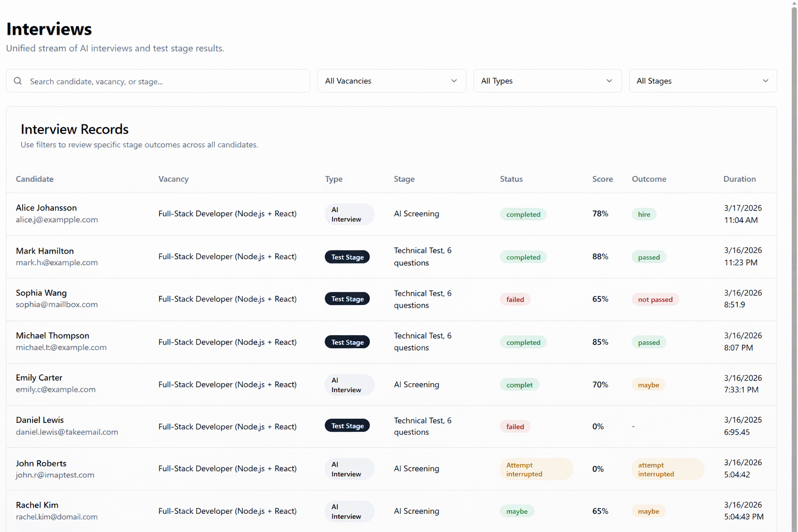Screen dimensions: 798x532
Task: Click Alice Johansson's AI Interview badge
Action: click(350, 214)
